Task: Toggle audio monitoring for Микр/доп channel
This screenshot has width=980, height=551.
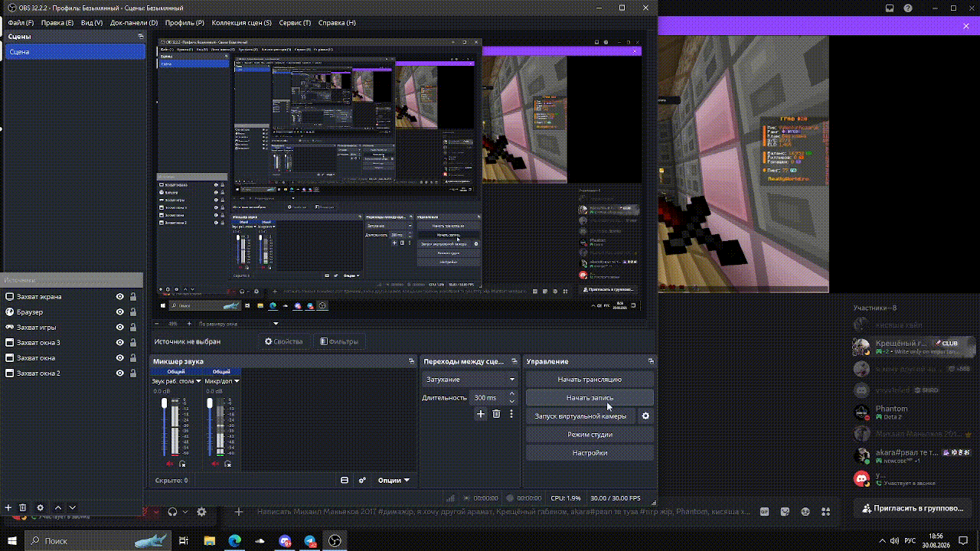Action: pyautogui.click(x=227, y=464)
